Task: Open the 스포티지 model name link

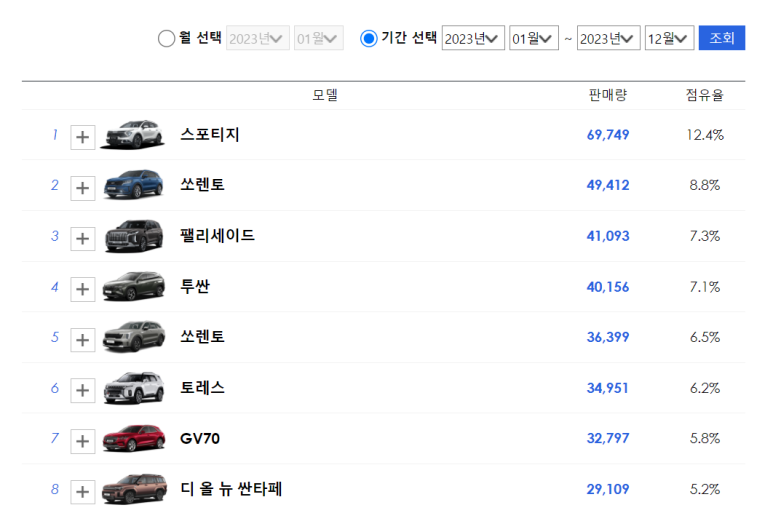Action: tap(210, 135)
